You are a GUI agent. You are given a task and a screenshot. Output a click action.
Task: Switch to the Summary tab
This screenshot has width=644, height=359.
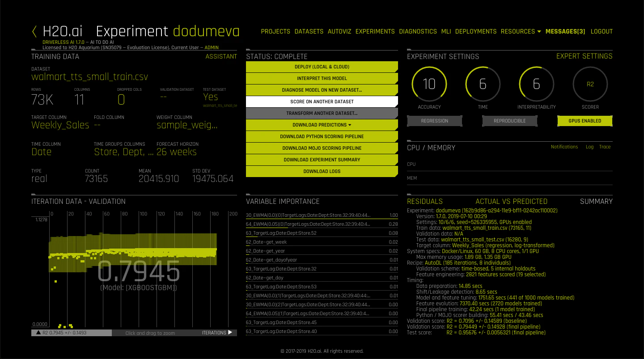click(x=596, y=202)
